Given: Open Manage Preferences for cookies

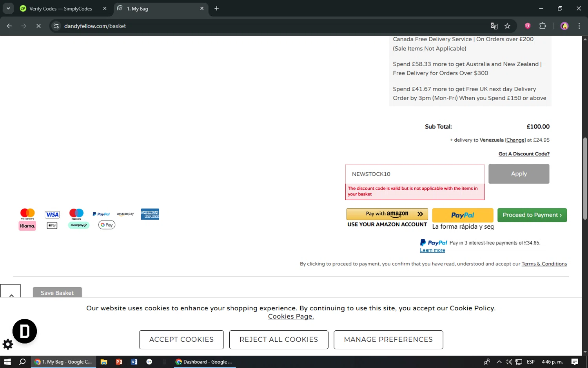Looking at the screenshot, I should pos(388,340).
